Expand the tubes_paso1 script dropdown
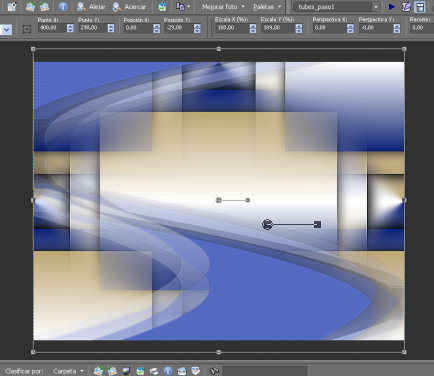This screenshot has width=434, height=376. point(376,7)
